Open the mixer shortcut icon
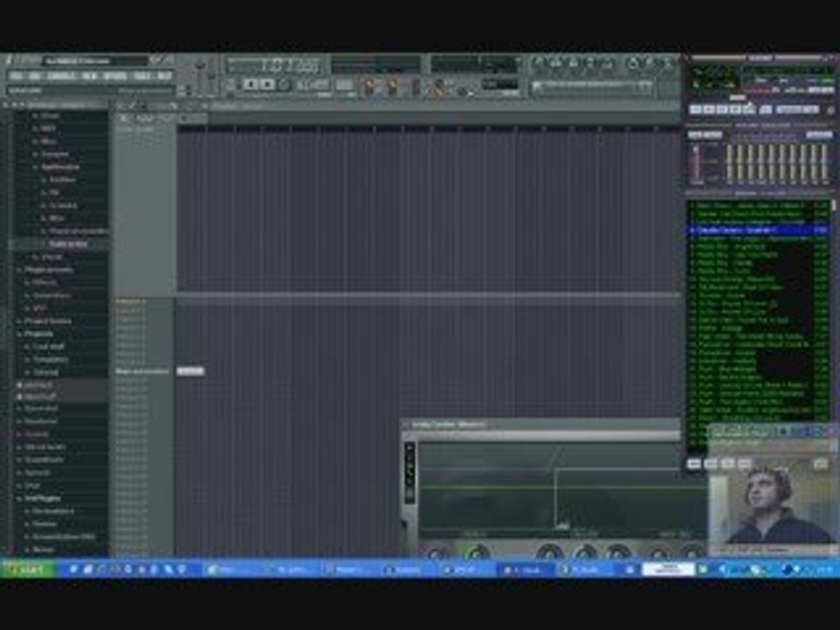840x630 pixels. tap(606, 64)
